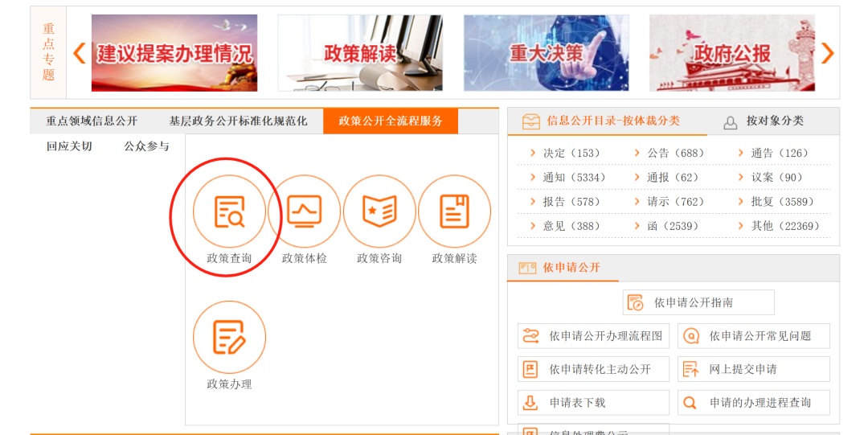Click the flowchart icon in 依申请公开办理流程图
The height and width of the screenshot is (435, 868).
pos(530,336)
